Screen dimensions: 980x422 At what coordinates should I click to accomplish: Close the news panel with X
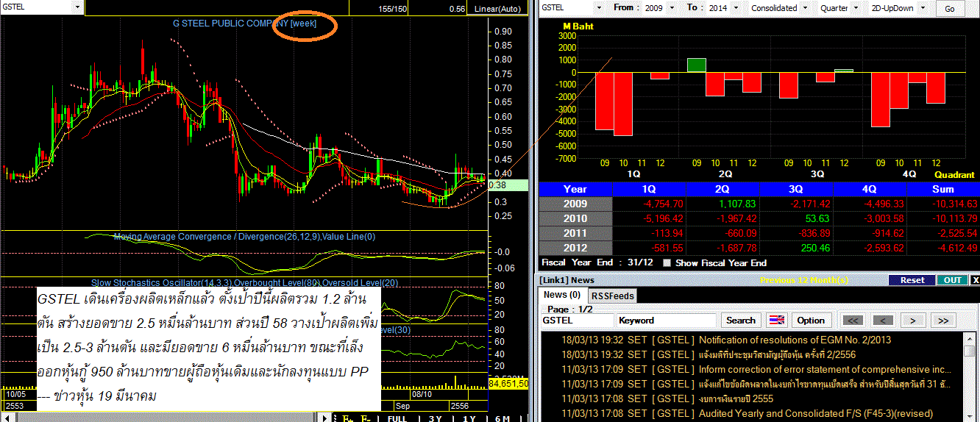pyautogui.click(x=975, y=280)
